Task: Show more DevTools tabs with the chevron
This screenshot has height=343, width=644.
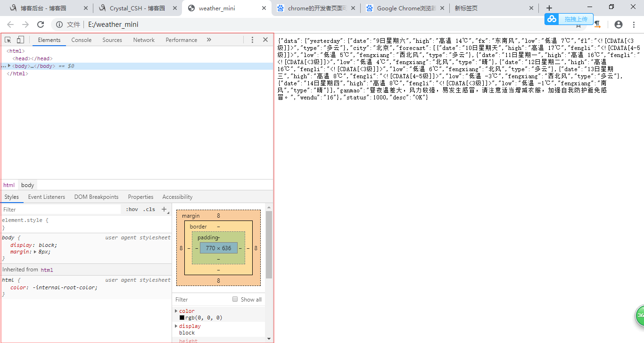Action: 209,40
